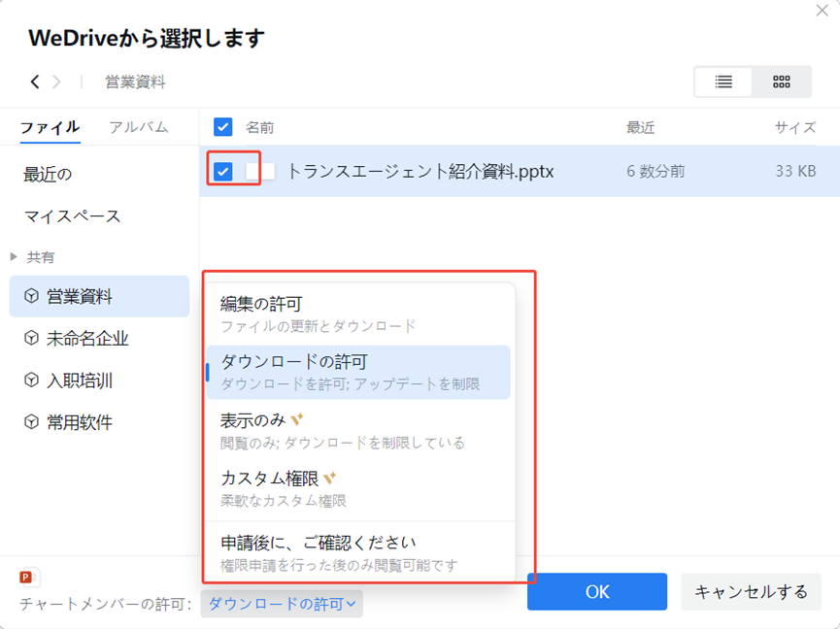Screen dimensions: 840x629
Task: Uncheck the トランスエージェント紹介資料.pptx checkbox
Action: point(223,172)
